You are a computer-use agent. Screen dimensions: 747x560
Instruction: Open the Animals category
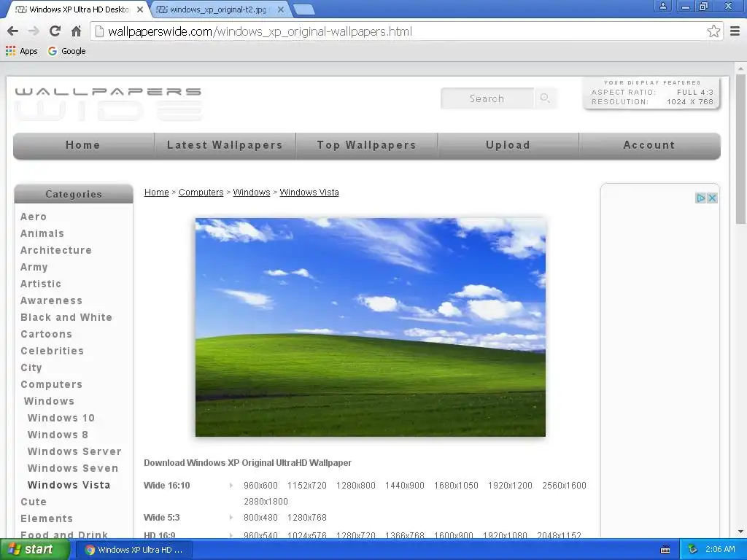(x=42, y=233)
